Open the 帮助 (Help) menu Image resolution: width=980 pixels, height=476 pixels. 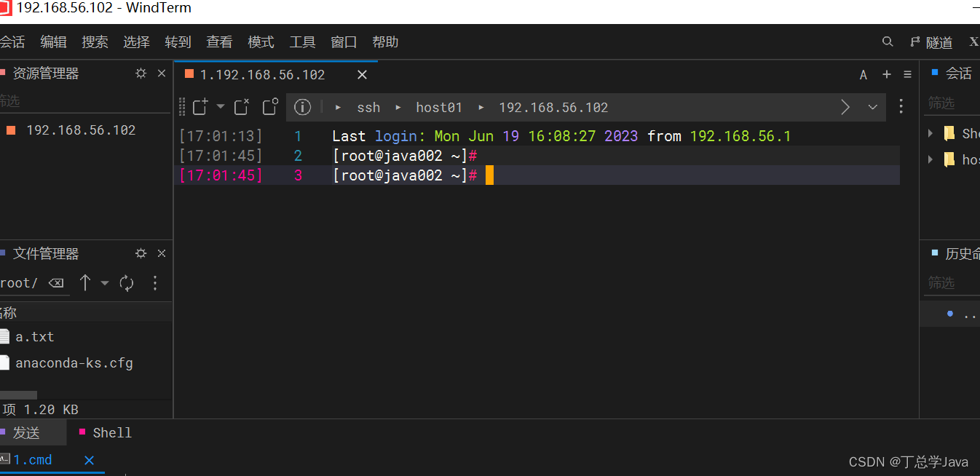(385, 42)
